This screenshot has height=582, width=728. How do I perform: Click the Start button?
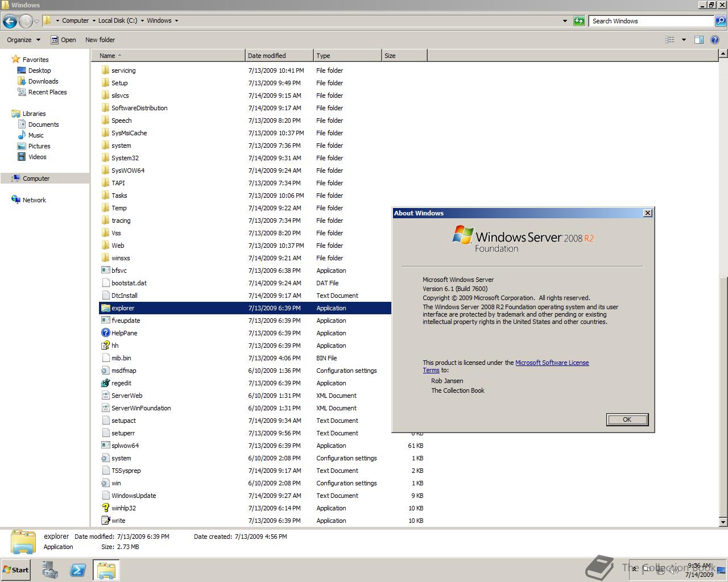click(15, 570)
